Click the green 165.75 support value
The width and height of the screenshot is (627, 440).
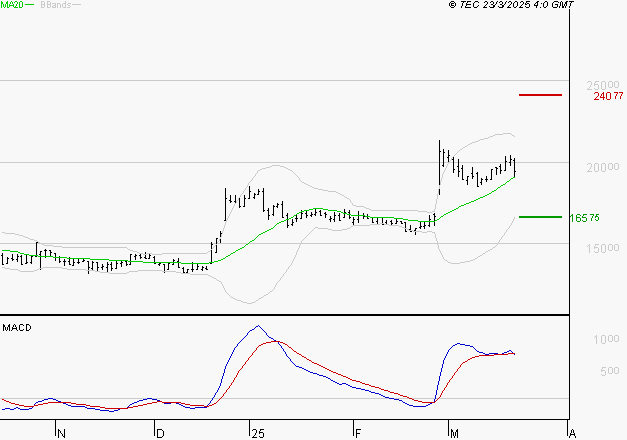click(x=584, y=218)
